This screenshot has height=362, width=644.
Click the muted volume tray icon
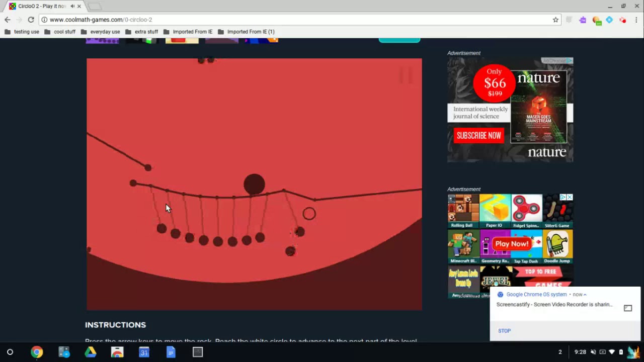pos(593,352)
